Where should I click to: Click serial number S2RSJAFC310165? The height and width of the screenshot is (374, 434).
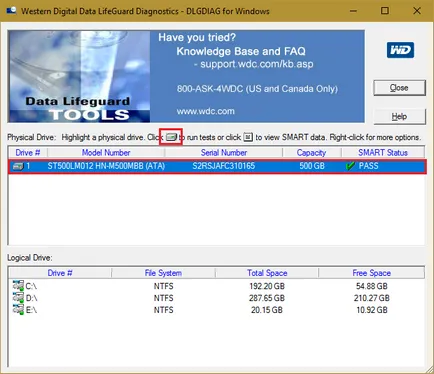(224, 166)
